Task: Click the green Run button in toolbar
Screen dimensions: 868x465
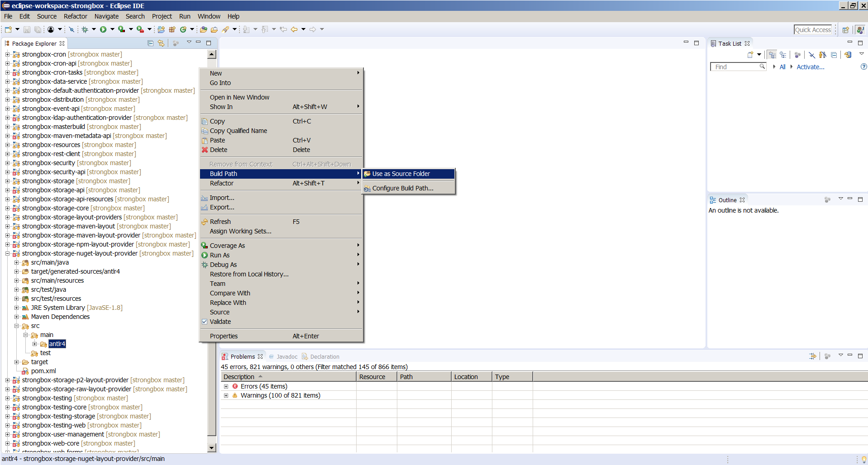Action: pyautogui.click(x=103, y=29)
